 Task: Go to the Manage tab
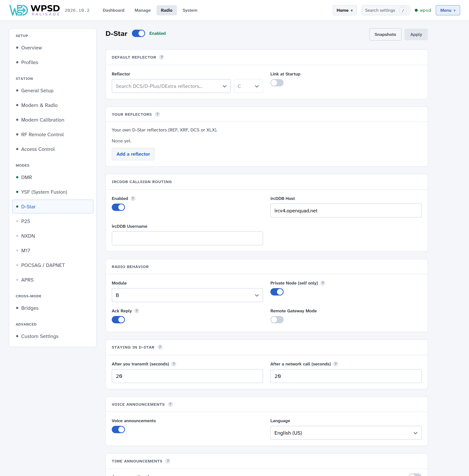pos(142,10)
